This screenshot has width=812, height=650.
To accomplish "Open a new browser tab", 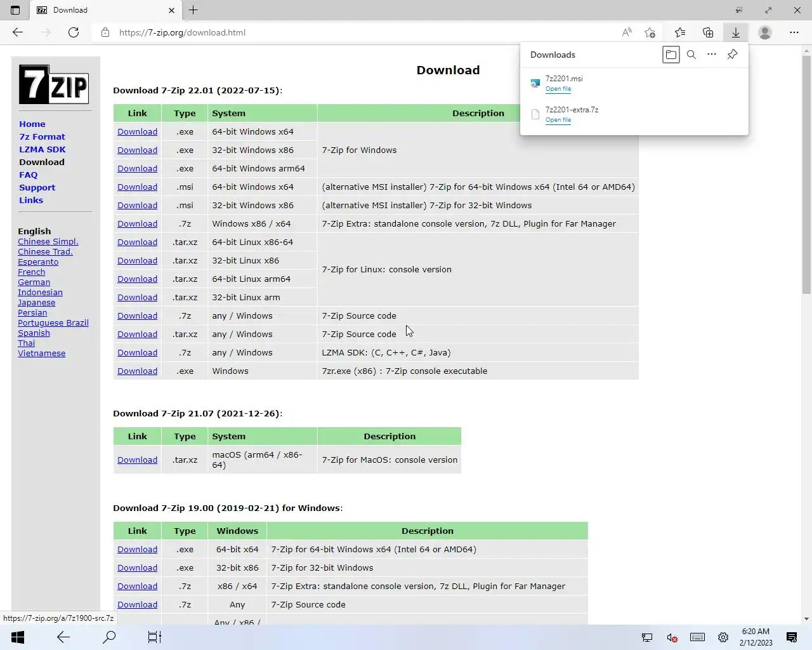I will (x=193, y=10).
